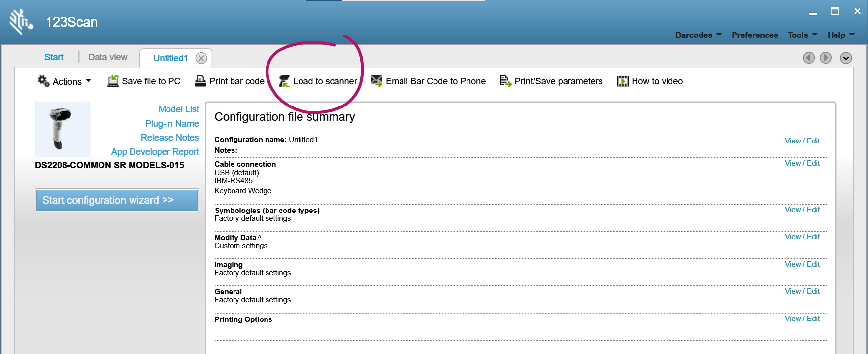Image resolution: width=868 pixels, height=354 pixels.
Task: Click the DS2208 scanner thumbnail image
Action: tap(63, 129)
